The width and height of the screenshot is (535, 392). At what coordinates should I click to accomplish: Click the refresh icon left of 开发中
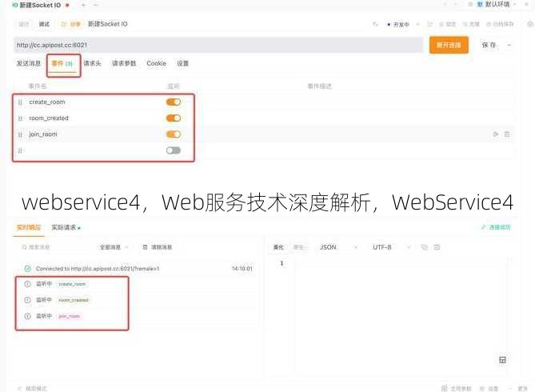(x=375, y=24)
